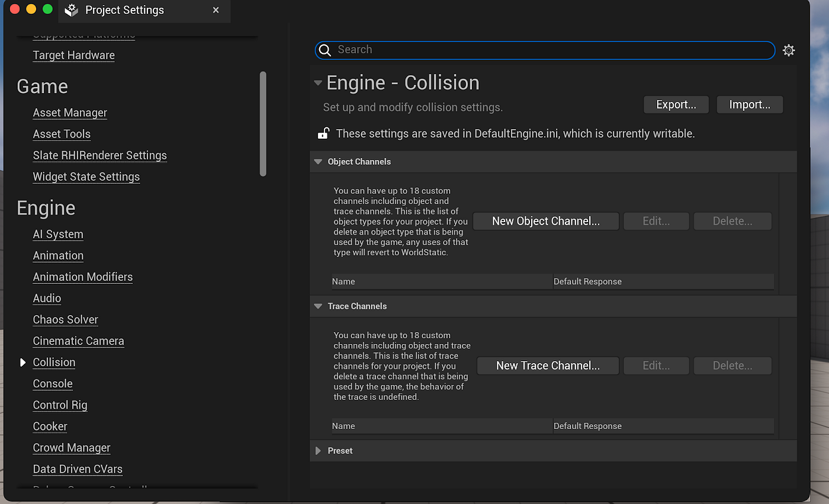The width and height of the screenshot is (829, 504).
Task: Click New Trace Channel... button
Action: pyautogui.click(x=548, y=365)
